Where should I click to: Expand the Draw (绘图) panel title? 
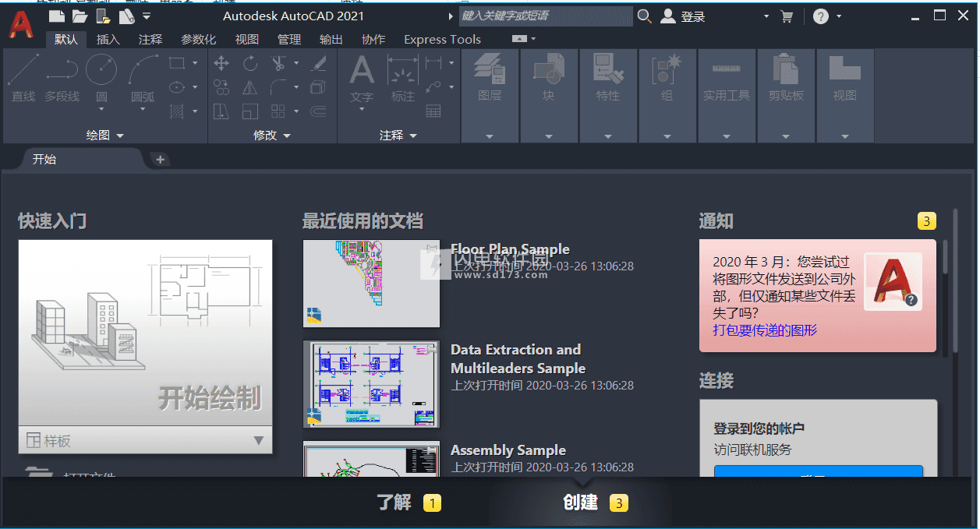click(105, 136)
